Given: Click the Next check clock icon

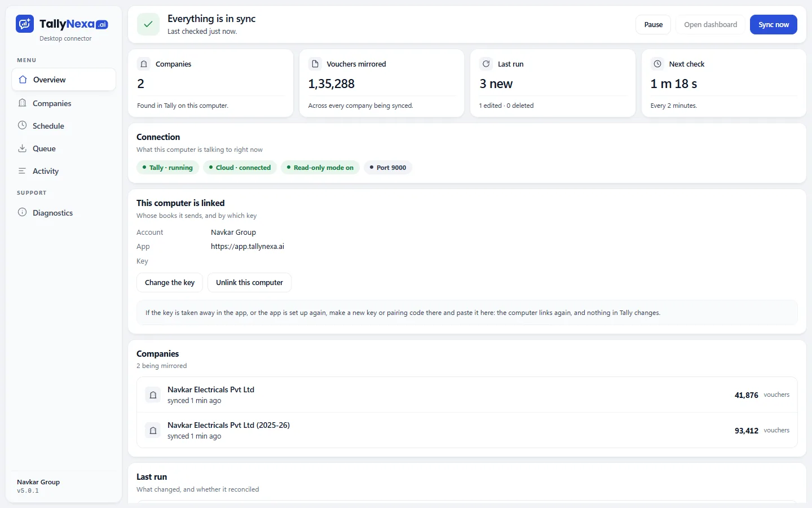Looking at the screenshot, I should point(657,64).
